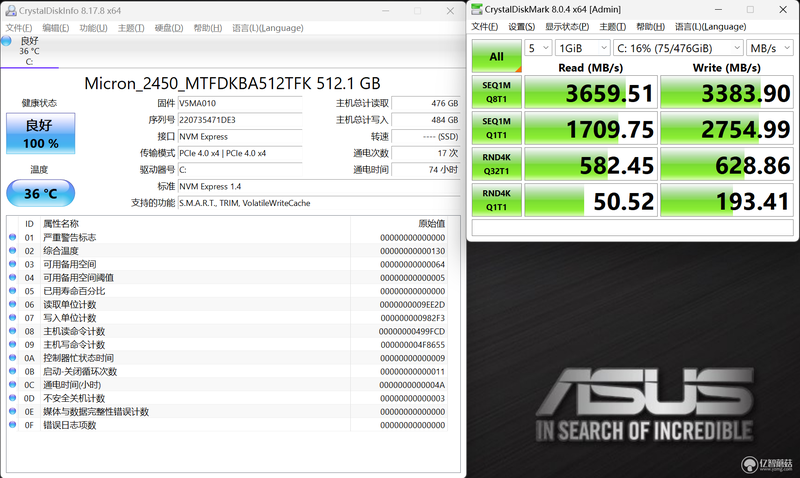800x478 pixels.
Task: Click the 序列号 field showing 220735471DE3
Action: point(240,120)
